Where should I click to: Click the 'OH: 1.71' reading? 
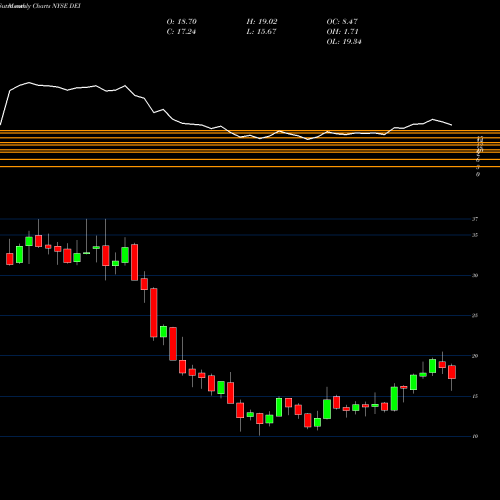(x=342, y=32)
